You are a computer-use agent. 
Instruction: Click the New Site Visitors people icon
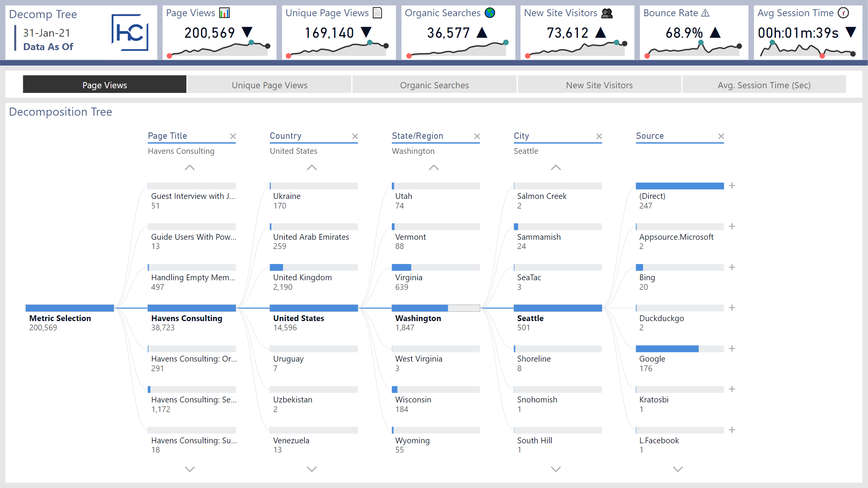pos(607,13)
